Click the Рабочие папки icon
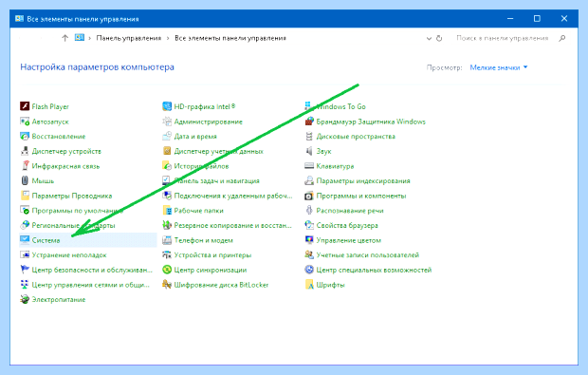The image size is (588, 375). click(x=167, y=210)
